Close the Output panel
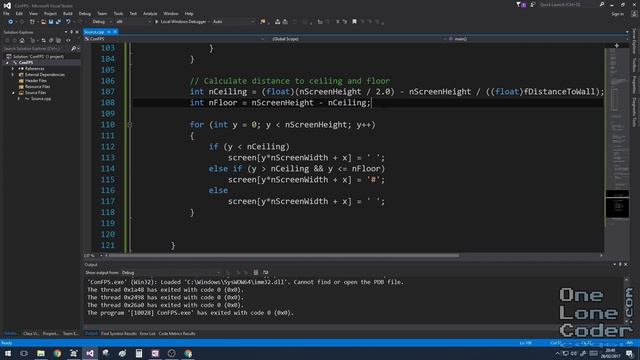Screen dimensions: 640x360 tap(626, 264)
